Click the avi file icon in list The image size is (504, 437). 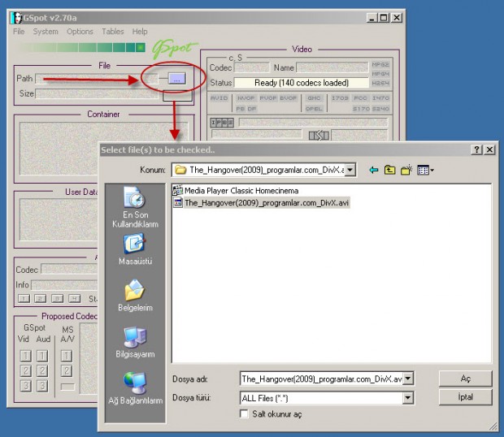point(177,202)
